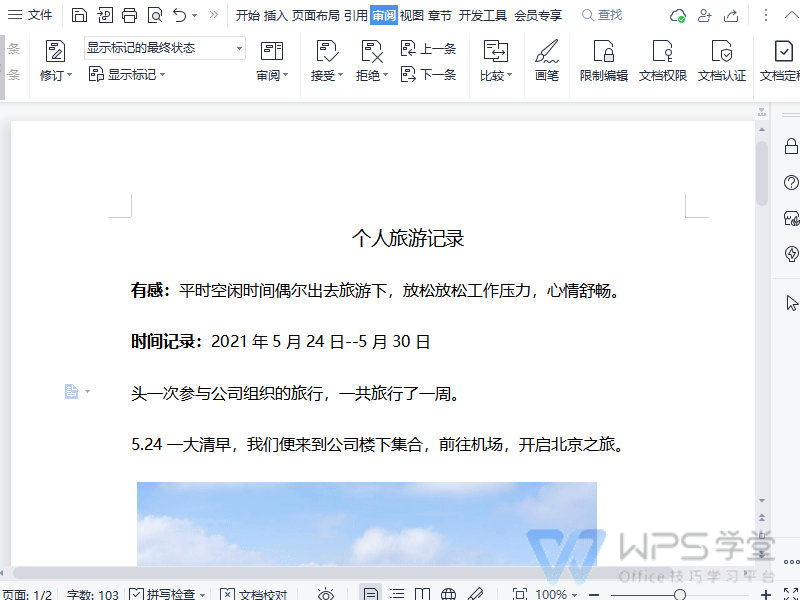This screenshot has width=800, height=600.
Task: Toggle spell check (拼写检查) in status bar
Action: click(x=166, y=594)
